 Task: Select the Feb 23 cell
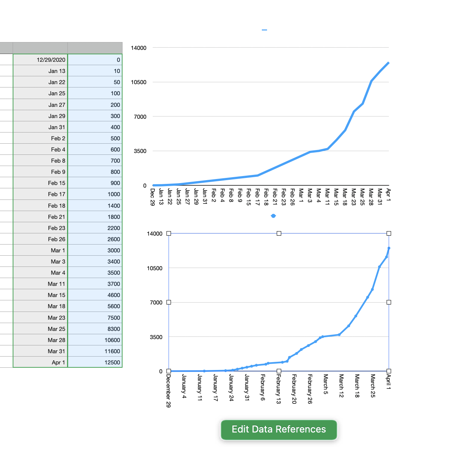click(x=40, y=228)
